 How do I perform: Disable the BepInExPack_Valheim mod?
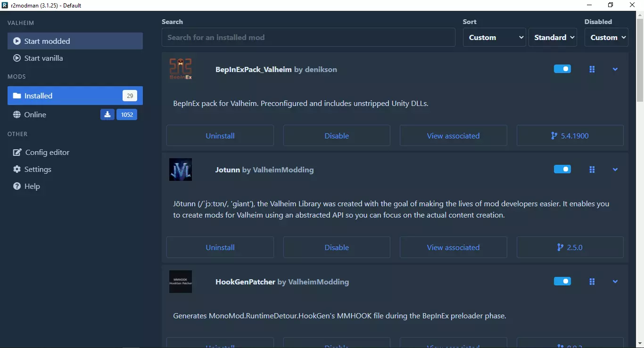337,136
